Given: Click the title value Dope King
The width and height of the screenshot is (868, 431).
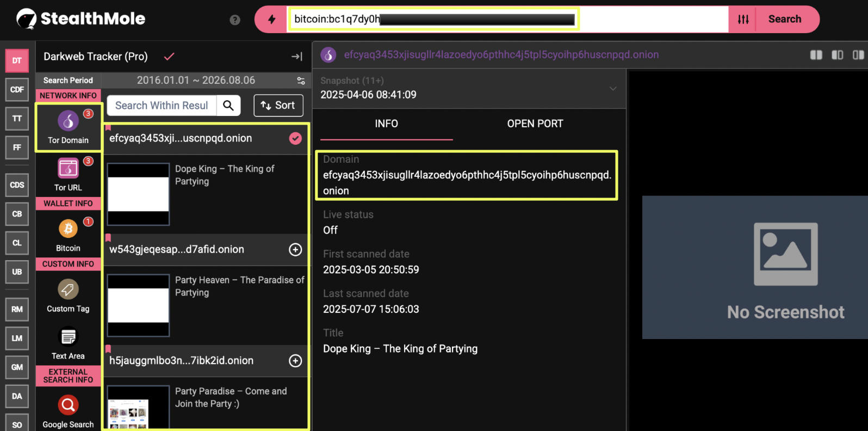Looking at the screenshot, I should point(400,349).
